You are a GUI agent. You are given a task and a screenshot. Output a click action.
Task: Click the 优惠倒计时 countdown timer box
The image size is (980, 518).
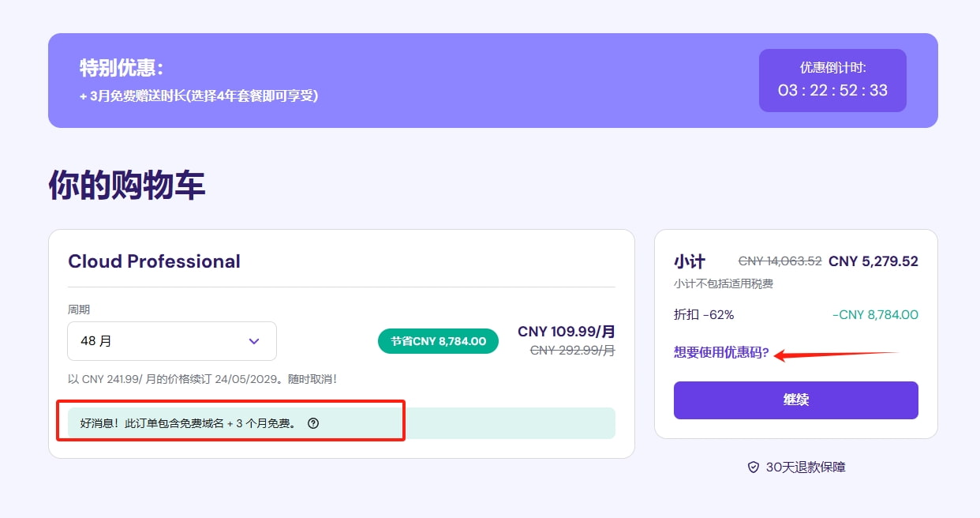tap(832, 80)
